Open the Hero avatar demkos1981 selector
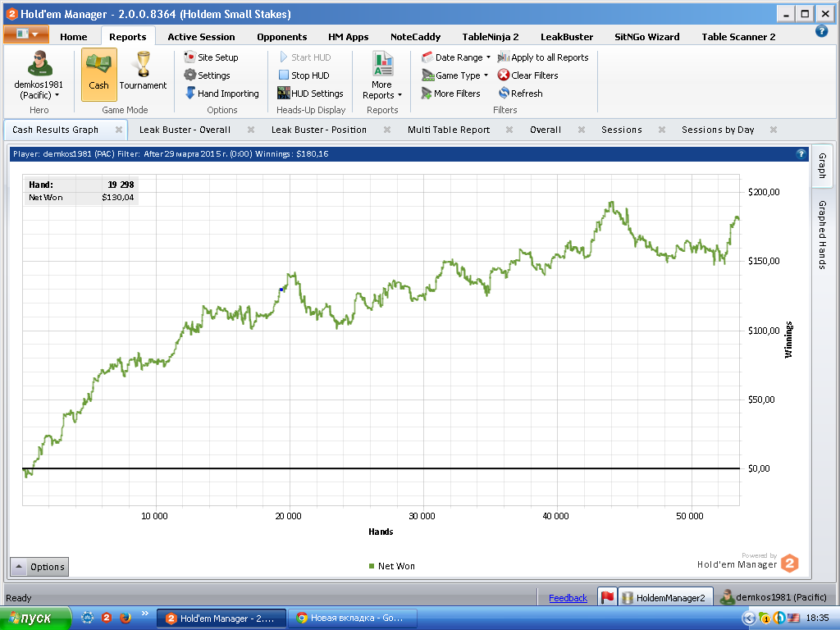Viewport: 840px width, 630px height. click(39, 75)
